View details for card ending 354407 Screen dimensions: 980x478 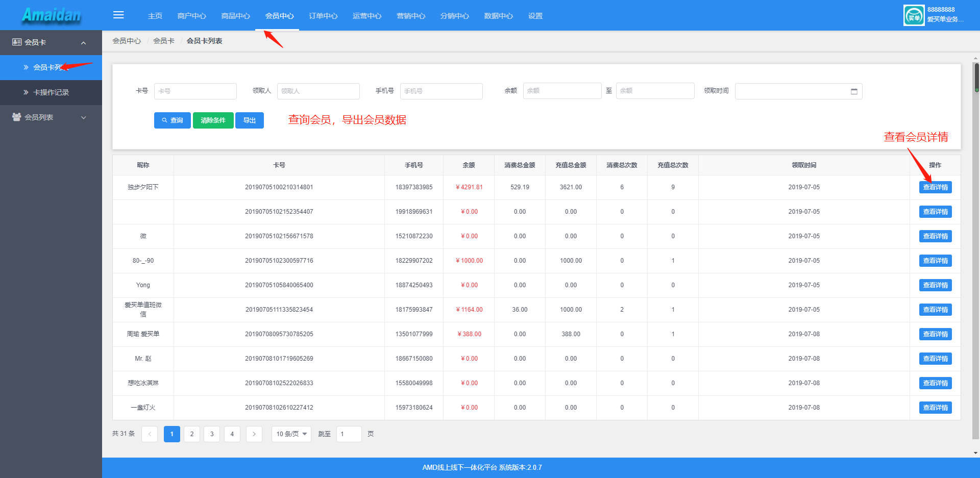coord(936,212)
